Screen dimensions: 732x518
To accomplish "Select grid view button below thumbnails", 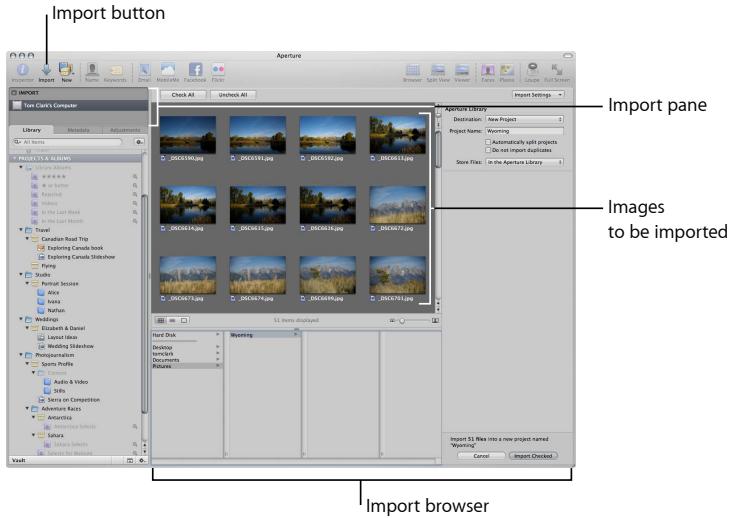I will (x=161, y=321).
